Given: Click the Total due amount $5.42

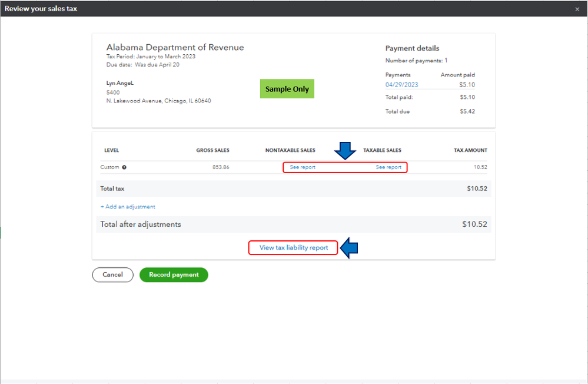Looking at the screenshot, I should [467, 111].
